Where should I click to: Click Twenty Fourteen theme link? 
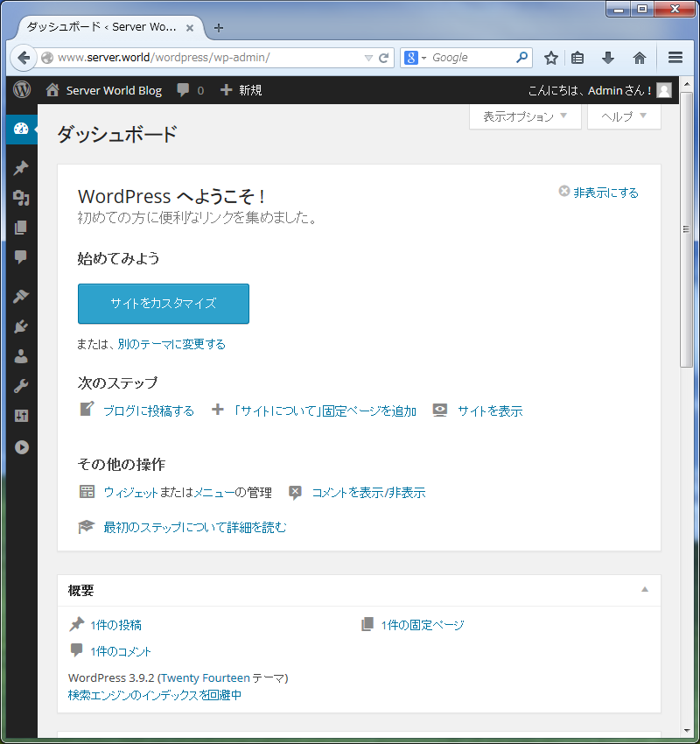pyautogui.click(x=206, y=677)
